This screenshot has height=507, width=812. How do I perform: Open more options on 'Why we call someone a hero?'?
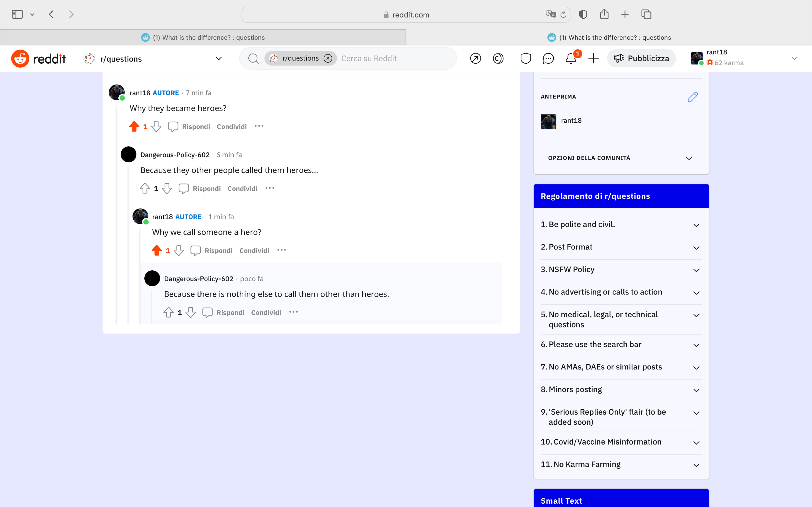point(281,250)
